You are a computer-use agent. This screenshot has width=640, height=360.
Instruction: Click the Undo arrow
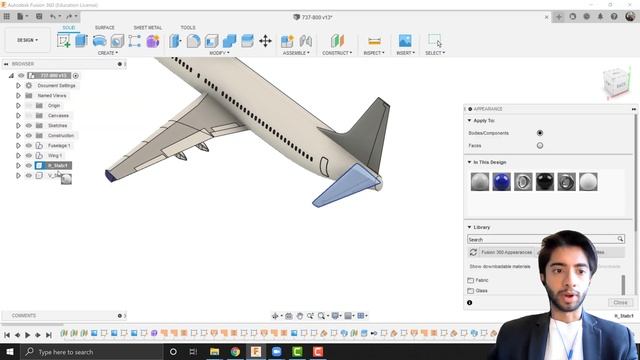(x=53, y=17)
